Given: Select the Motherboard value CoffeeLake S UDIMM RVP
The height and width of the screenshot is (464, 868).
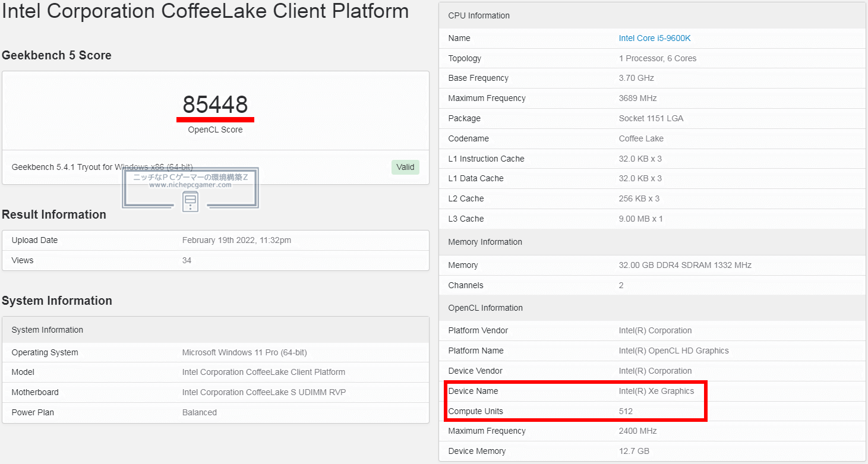Looking at the screenshot, I should pyautogui.click(x=264, y=392).
